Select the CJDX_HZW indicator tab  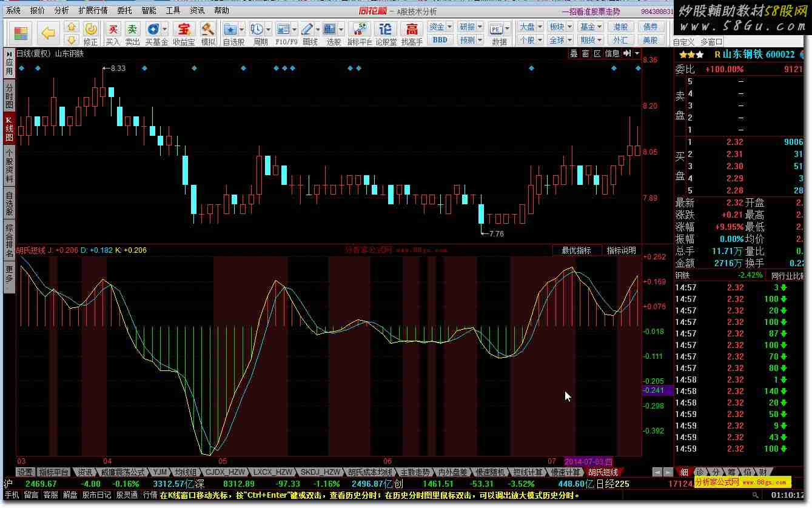click(x=225, y=472)
